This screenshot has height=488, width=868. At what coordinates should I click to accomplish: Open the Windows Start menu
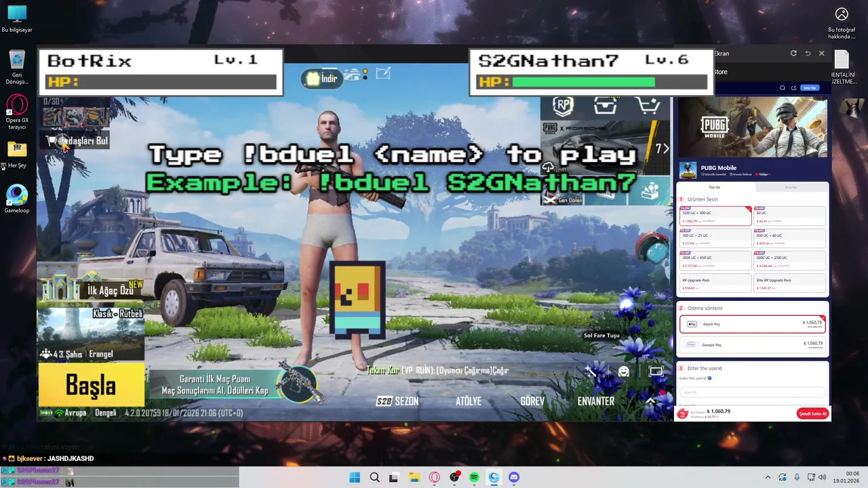point(355,477)
